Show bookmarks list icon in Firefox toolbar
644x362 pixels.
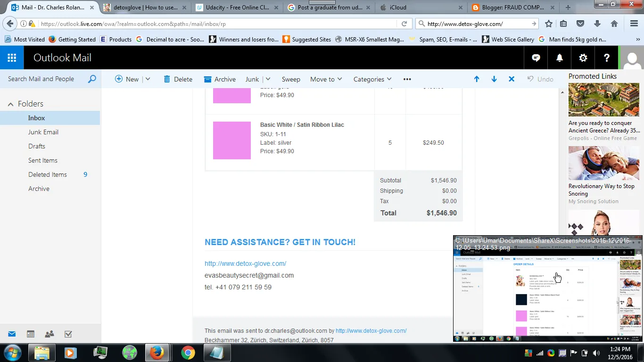[564, 24]
